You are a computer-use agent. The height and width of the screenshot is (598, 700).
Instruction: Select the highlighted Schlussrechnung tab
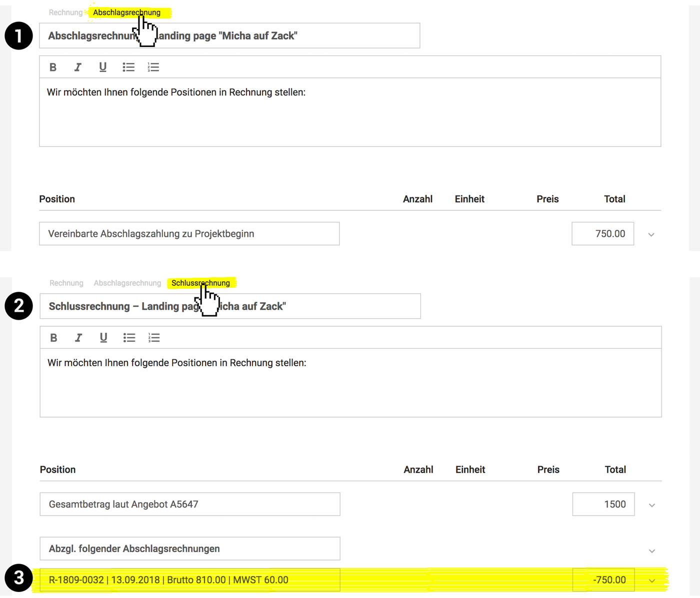[x=200, y=283]
